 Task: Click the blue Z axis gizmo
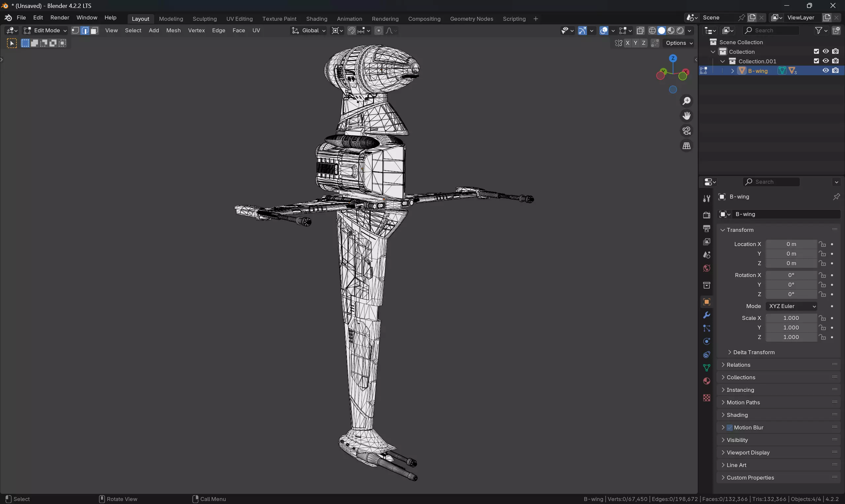673,58
